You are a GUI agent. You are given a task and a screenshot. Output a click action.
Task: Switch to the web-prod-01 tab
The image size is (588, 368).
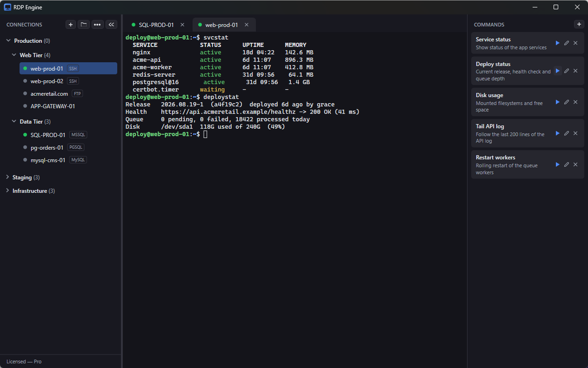[x=221, y=25]
